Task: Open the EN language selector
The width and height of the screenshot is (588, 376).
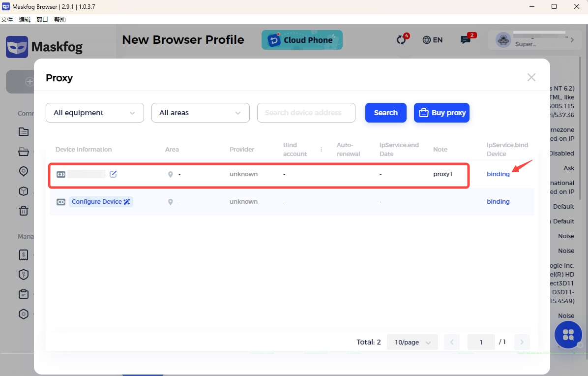Action: click(432, 40)
